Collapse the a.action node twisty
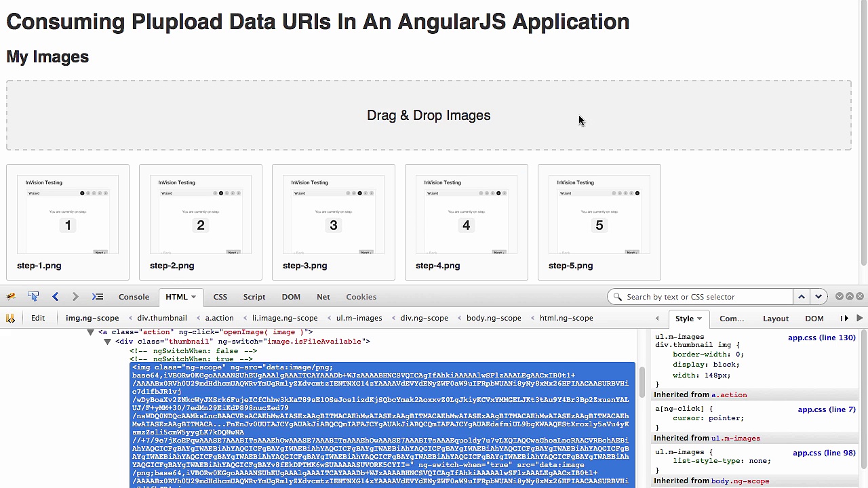The width and height of the screenshot is (868, 488). click(90, 332)
